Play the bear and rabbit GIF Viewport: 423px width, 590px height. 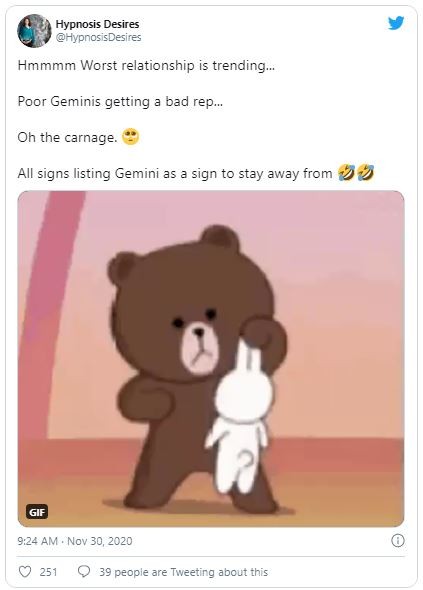(211, 359)
